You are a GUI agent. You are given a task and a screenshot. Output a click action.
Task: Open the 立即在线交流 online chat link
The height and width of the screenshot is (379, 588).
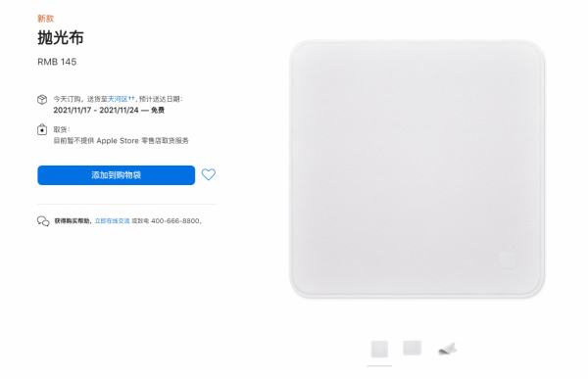112,221
